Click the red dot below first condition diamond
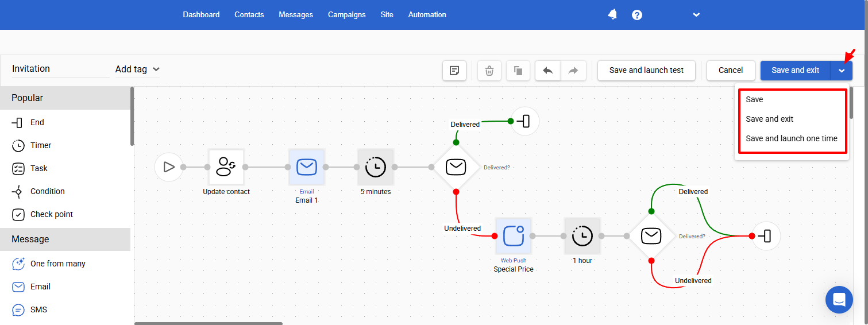The image size is (868, 325). (x=456, y=192)
